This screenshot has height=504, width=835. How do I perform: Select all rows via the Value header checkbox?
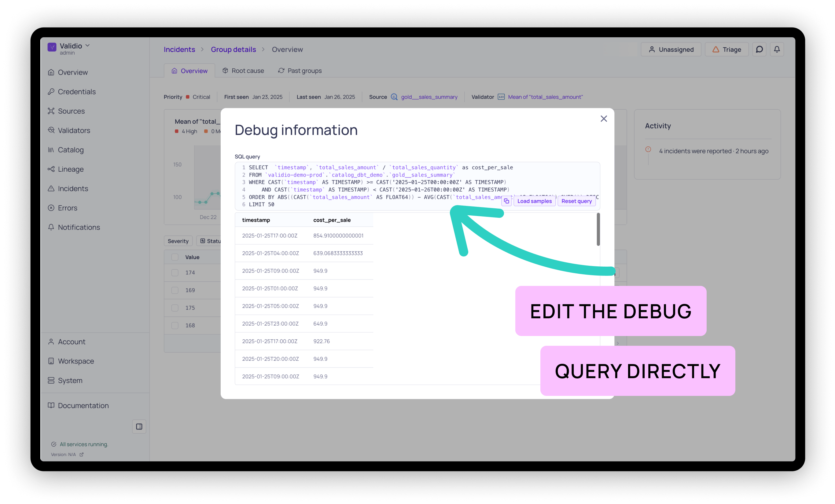(175, 257)
